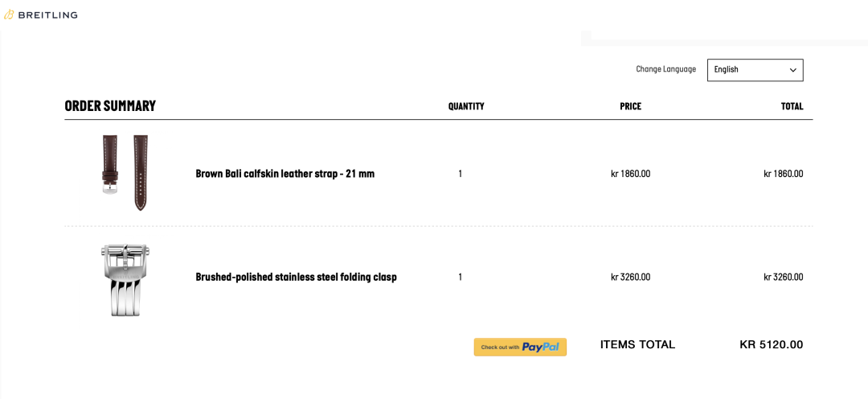868x399 pixels.
Task: Click the folding clasp quantity value
Action: (460, 278)
